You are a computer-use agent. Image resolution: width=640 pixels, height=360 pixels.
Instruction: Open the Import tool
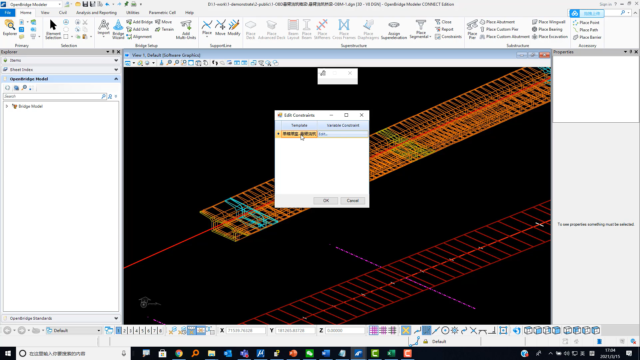pyautogui.click(x=103, y=28)
